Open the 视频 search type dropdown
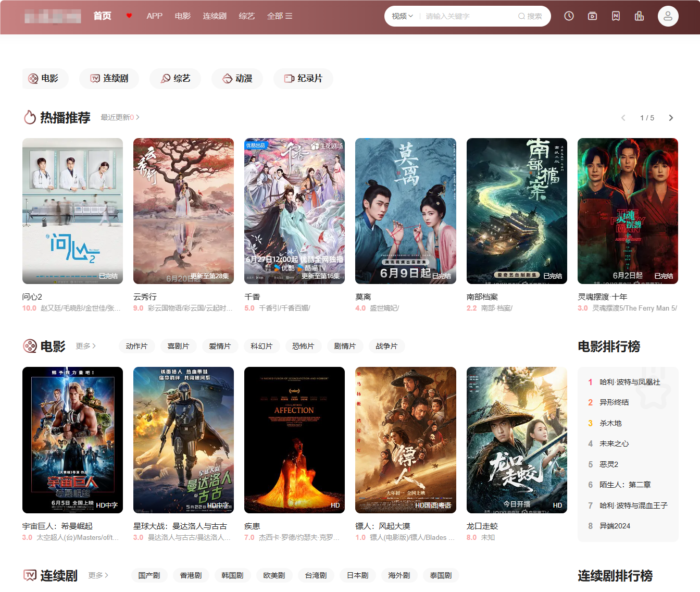 402,16
